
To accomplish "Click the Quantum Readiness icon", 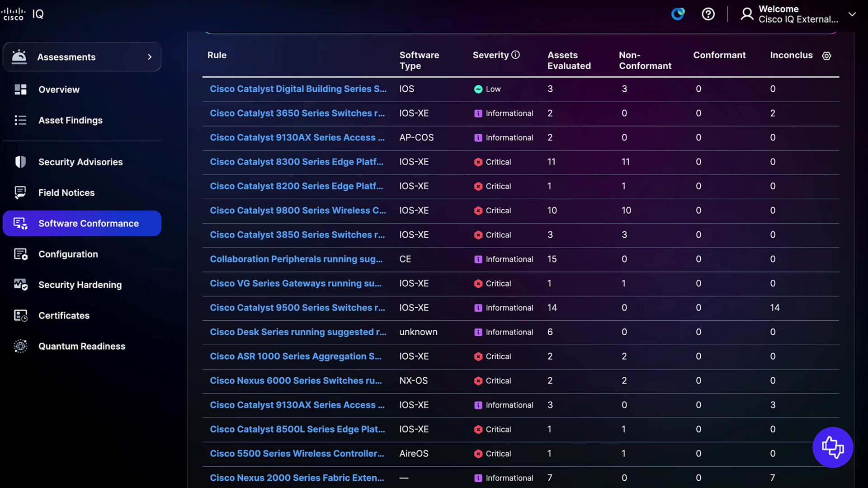I will (20, 346).
